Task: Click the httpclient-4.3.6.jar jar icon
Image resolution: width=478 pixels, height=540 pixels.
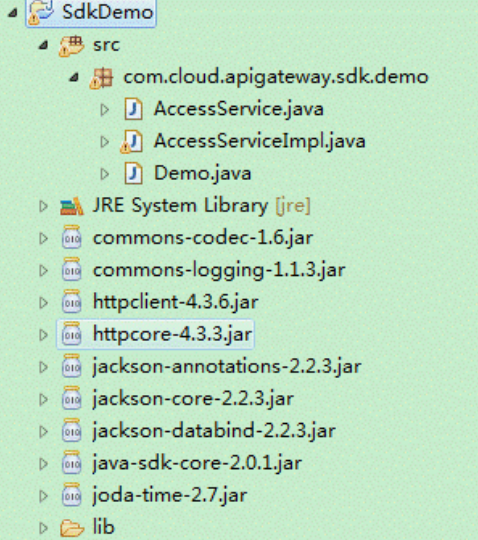Action: (x=72, y=302)
